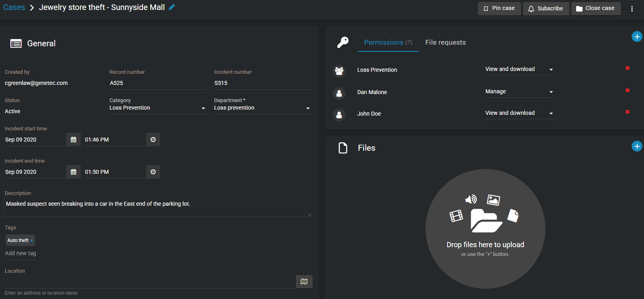Click the Add new tag field

[20, 254]
